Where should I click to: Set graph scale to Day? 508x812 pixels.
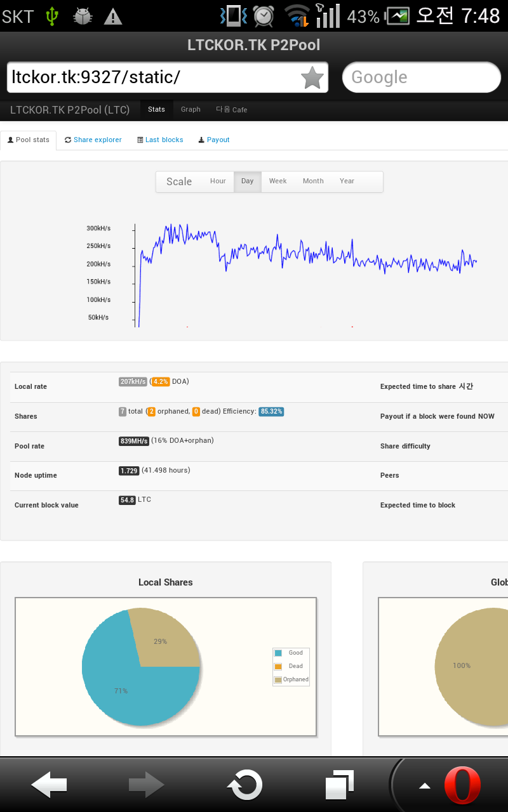[248, 181]
